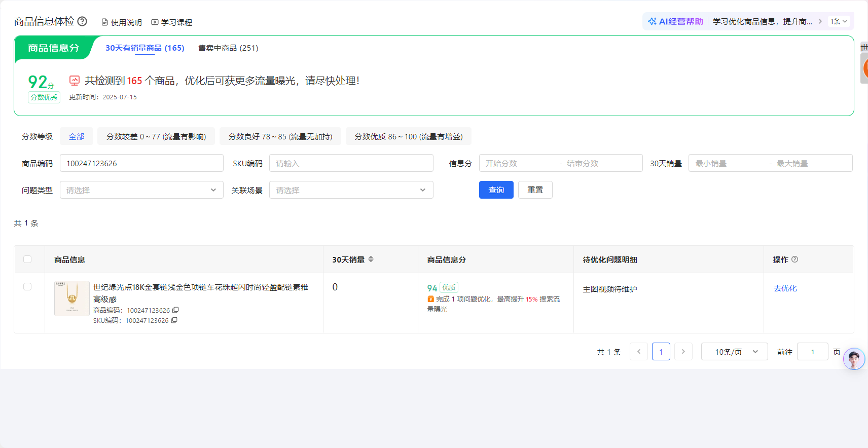
Task: Click the help icon next to 操作
Action: point(794,259)
